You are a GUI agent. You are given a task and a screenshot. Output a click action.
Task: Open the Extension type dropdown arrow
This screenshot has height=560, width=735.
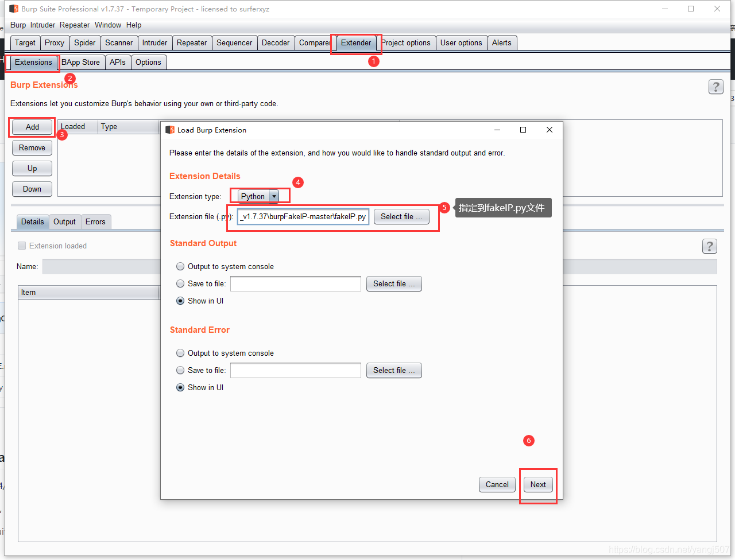[x=274, y=196]
